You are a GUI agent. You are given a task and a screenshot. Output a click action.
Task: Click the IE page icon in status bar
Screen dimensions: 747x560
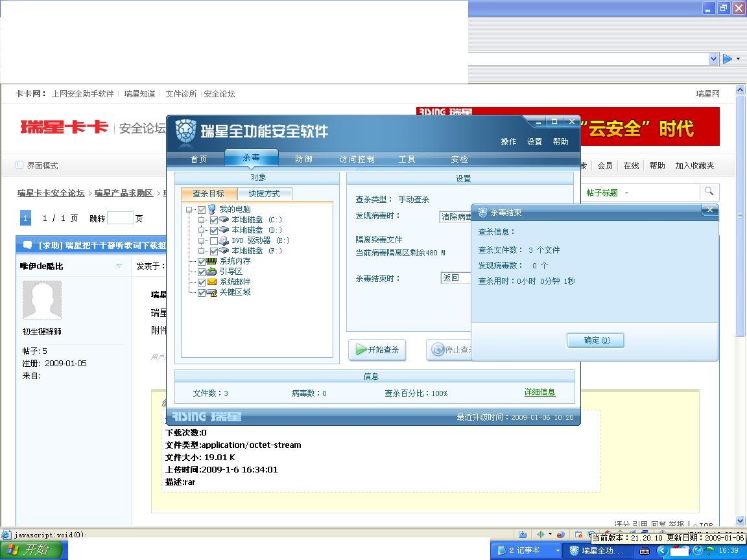[6, 534]
